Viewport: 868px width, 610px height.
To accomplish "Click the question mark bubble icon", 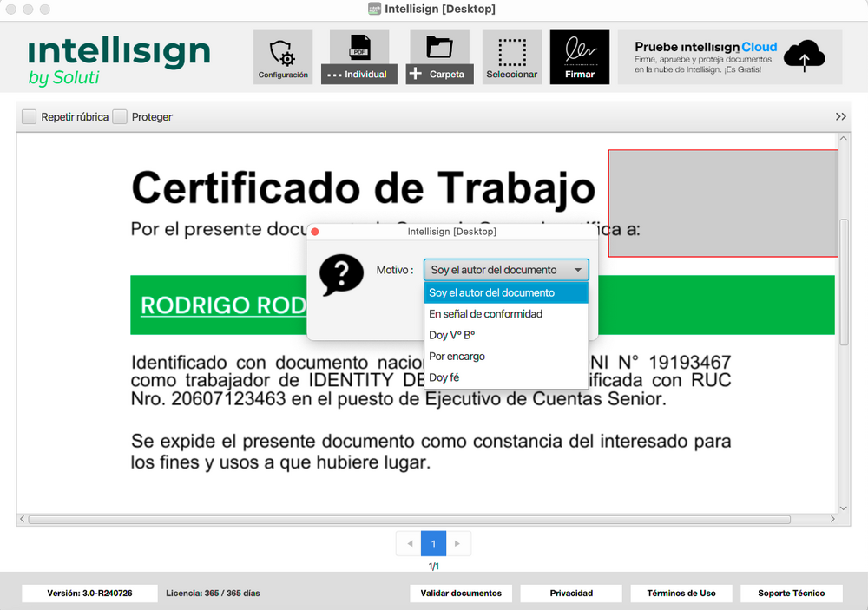I will (x=341, y=275).
